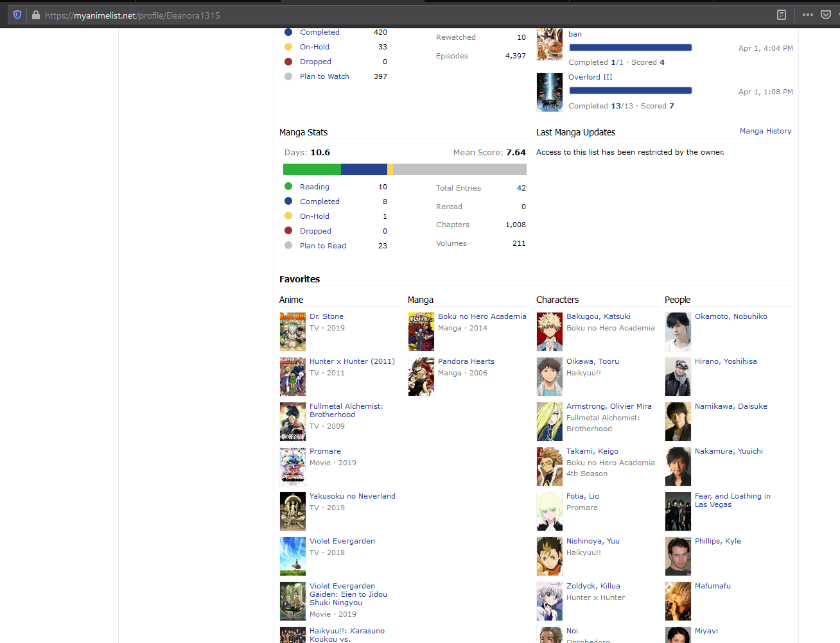Click the Hunter x Hunter (2011) thumbnail
The width and height of the screenshot is (840, 643).
[x=293, y=377]
